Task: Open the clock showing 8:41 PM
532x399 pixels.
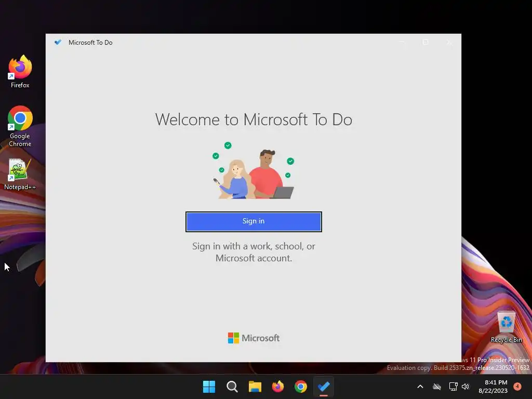Action: pos(493,387)
